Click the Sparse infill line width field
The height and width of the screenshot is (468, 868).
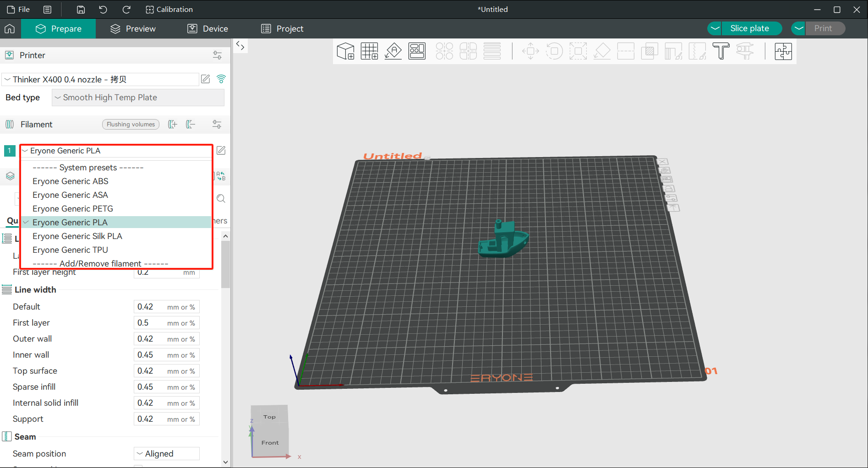point(167,387)
